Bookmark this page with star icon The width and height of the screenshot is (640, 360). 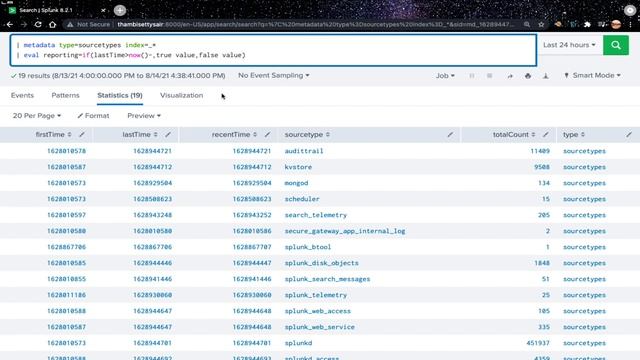click(541, 24)
